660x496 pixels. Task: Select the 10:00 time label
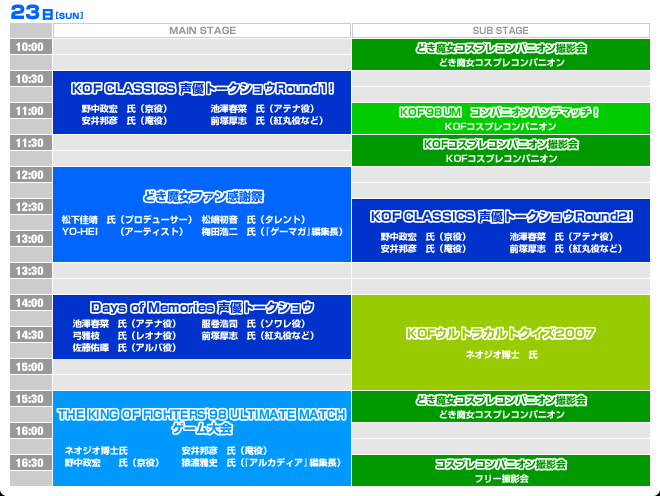click(x=31, y=47)
